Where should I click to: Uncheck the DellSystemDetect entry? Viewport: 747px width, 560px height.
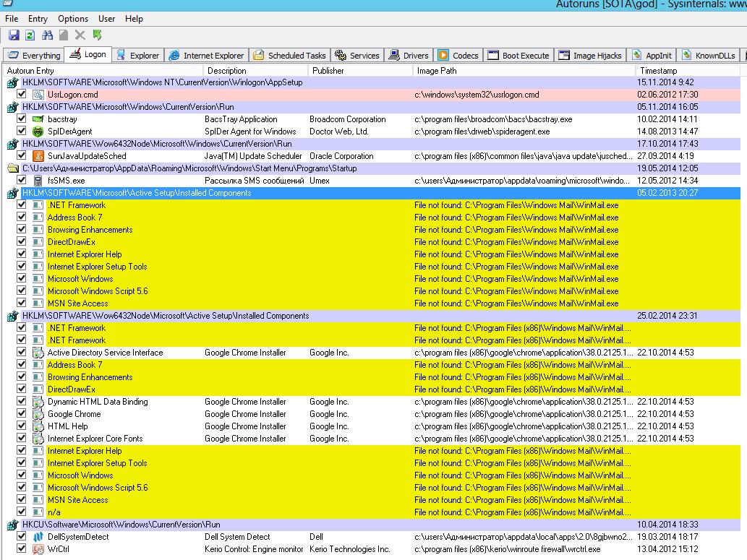click(22, 536)
